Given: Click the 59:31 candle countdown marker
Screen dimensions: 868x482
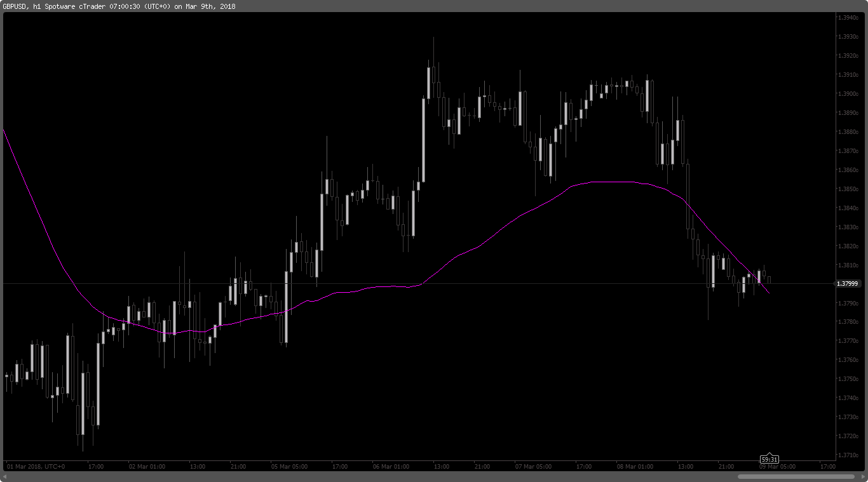Looking at the screenshot, I should click(x=770, y=459).
